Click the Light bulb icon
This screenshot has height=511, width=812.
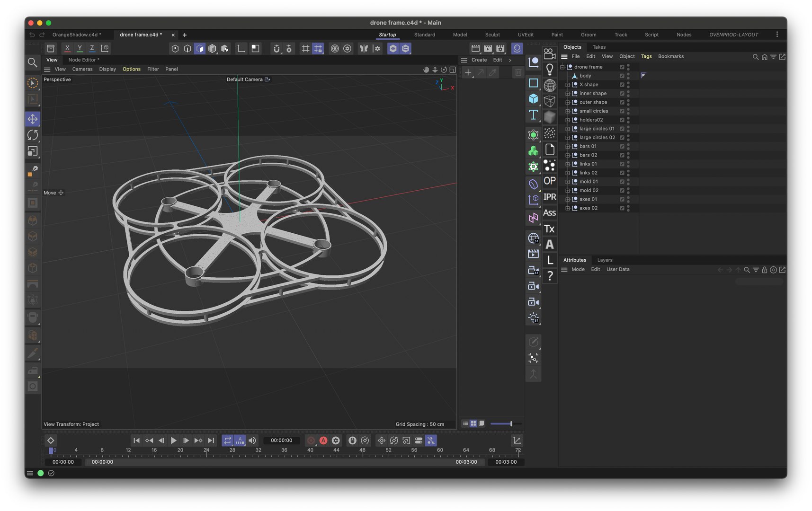tap(550, 70)
